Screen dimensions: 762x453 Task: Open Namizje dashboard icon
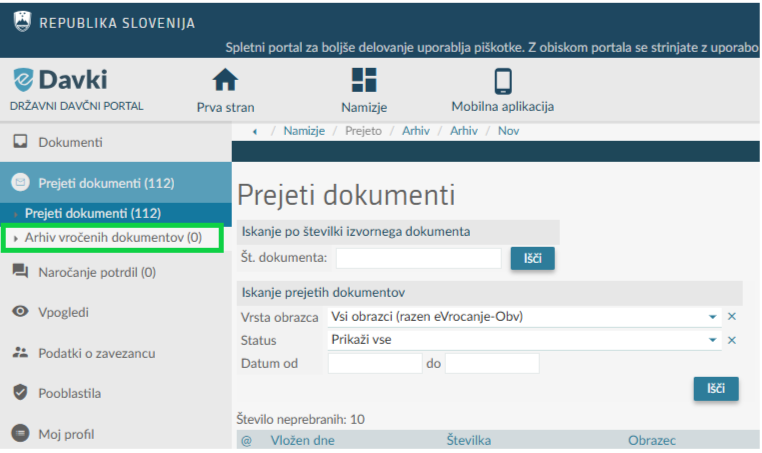coord(364,81)
